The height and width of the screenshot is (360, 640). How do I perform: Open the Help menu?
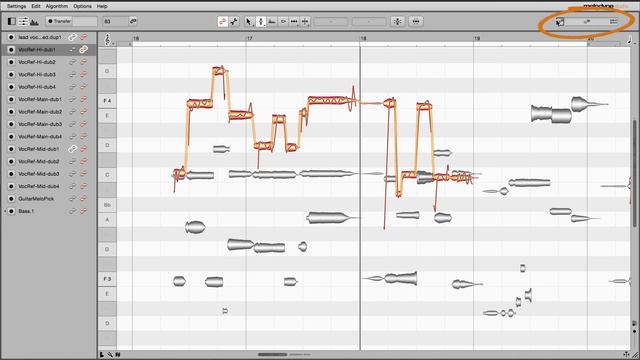pos(102,6)
